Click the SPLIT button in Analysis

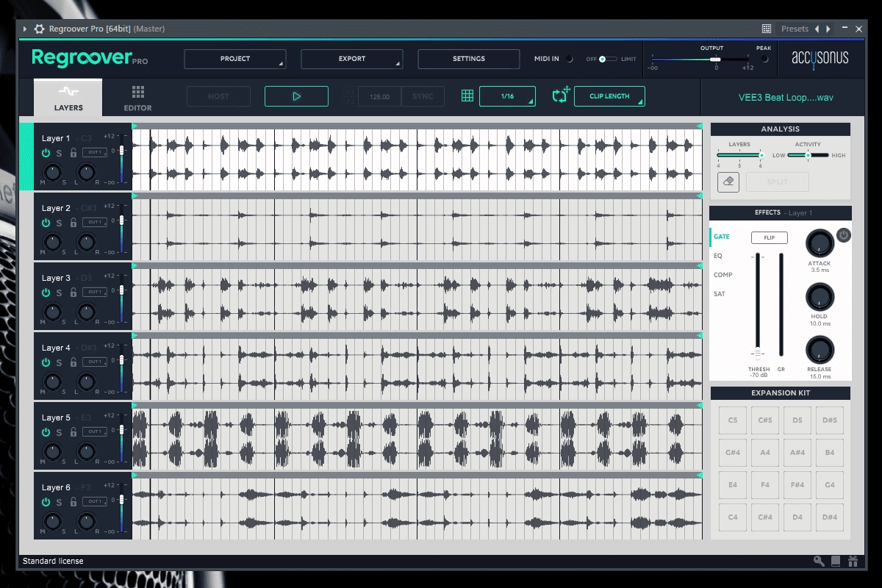tap(777, 182)
